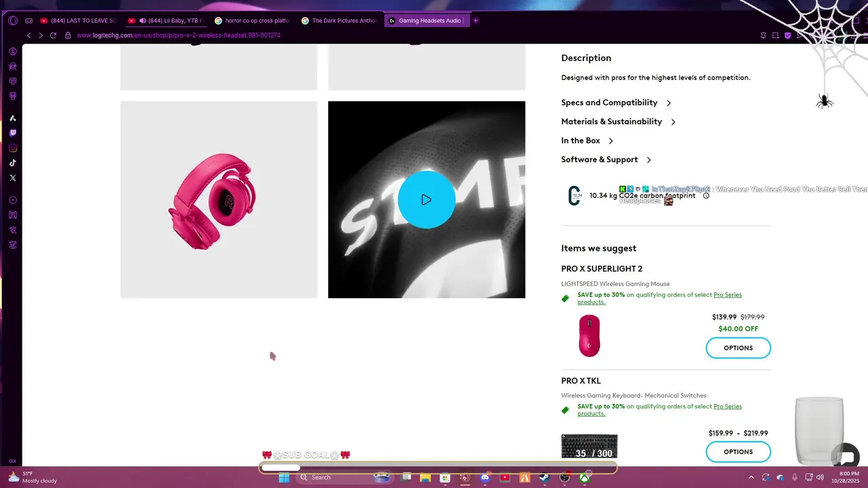Viewport: 868px width, 488px height.
Task: Switch to horror co op search tab
Action: [252, 20]
